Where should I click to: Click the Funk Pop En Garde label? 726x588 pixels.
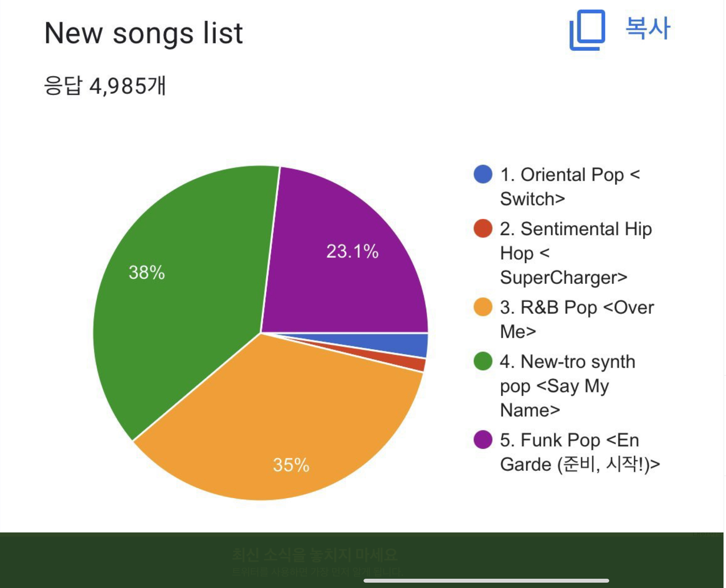click(x=580, y=452)
